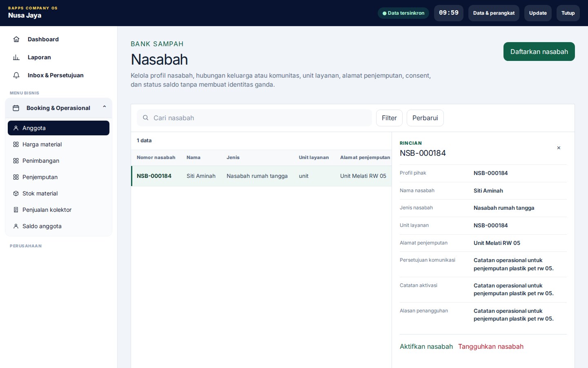Click the Data tersinkron status badge
The height and width of the screenshot is (368, 588).
coord(403,13)
